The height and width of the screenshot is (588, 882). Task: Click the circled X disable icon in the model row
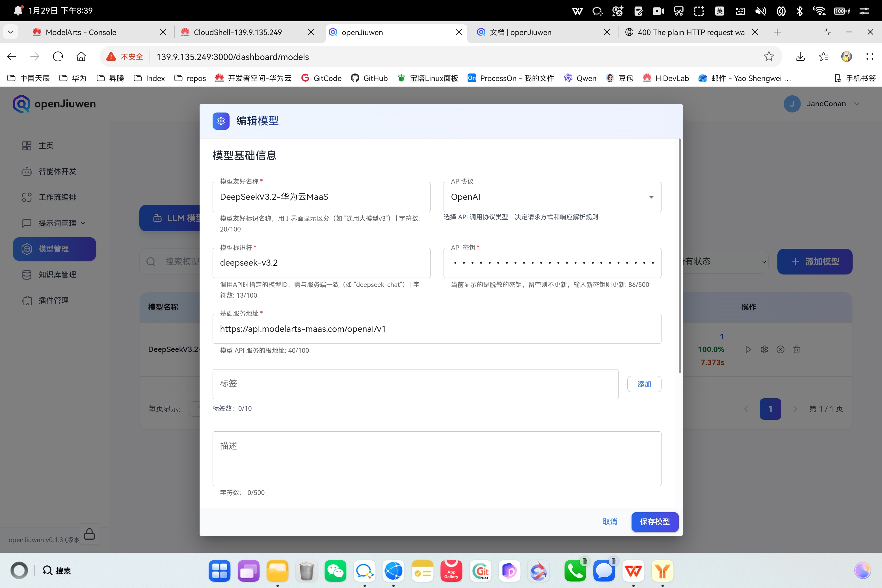[781, 349]
